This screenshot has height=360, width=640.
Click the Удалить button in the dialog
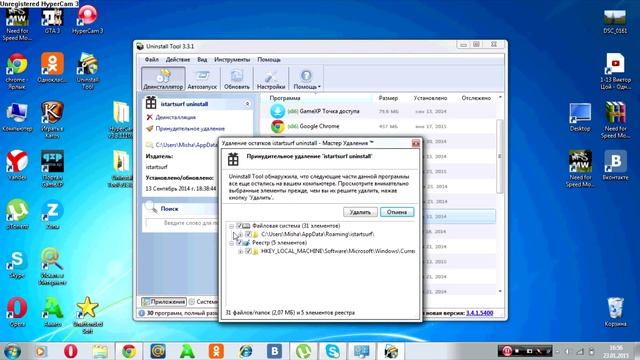360,212
